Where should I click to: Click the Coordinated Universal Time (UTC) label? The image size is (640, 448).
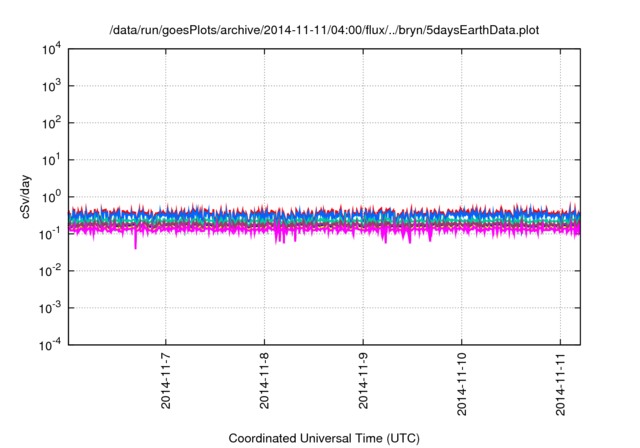click(x=324, y=438)
